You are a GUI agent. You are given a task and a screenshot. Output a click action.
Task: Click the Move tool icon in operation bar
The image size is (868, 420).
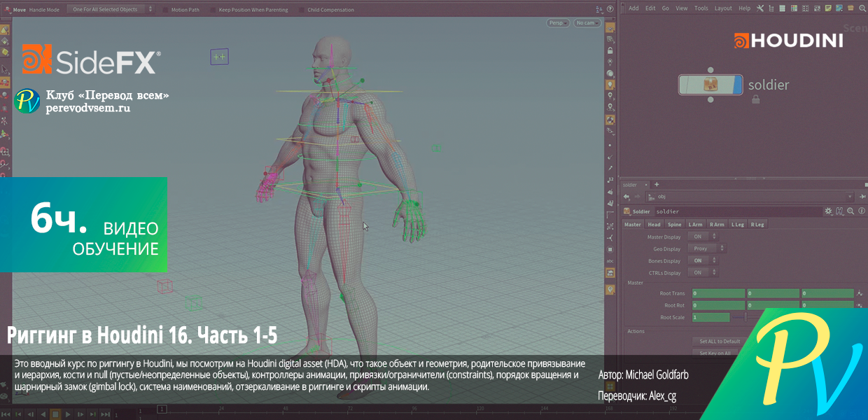(x=6, y=10)
